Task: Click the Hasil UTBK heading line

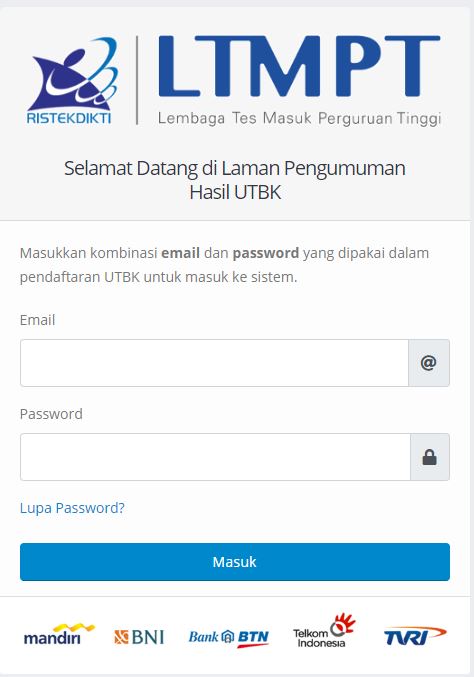Action: [235, 193]
